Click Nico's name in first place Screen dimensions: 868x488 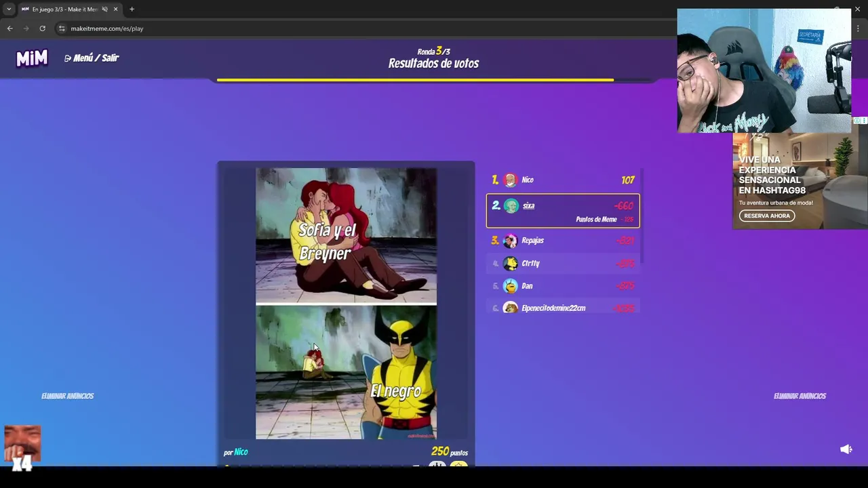[x=528, y=180]
